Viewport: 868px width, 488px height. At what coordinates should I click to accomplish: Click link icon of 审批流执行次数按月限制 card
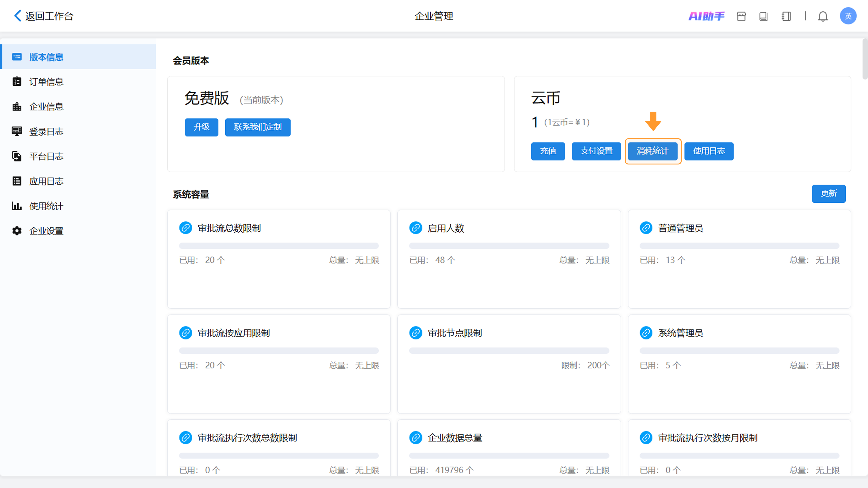(646, 438)
